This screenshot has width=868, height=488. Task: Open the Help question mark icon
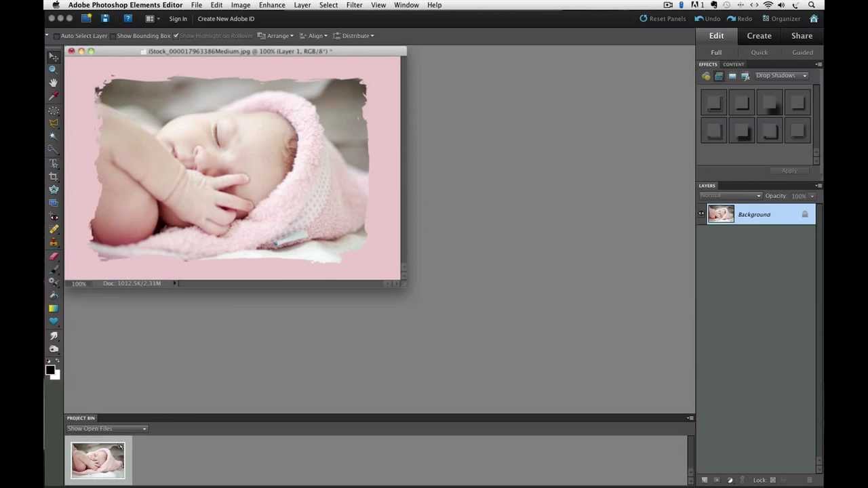[127, 18]
